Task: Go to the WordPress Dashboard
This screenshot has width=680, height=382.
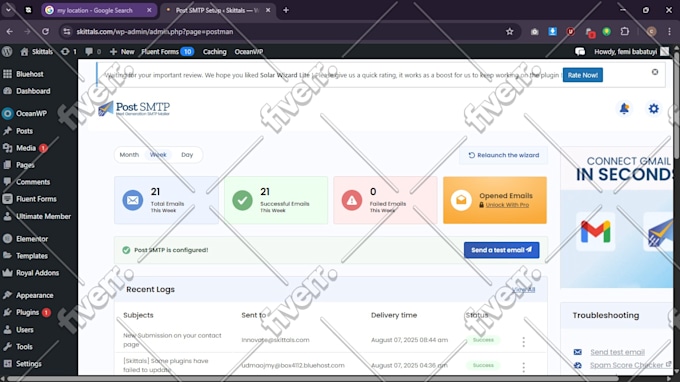Action: (33, 91)
